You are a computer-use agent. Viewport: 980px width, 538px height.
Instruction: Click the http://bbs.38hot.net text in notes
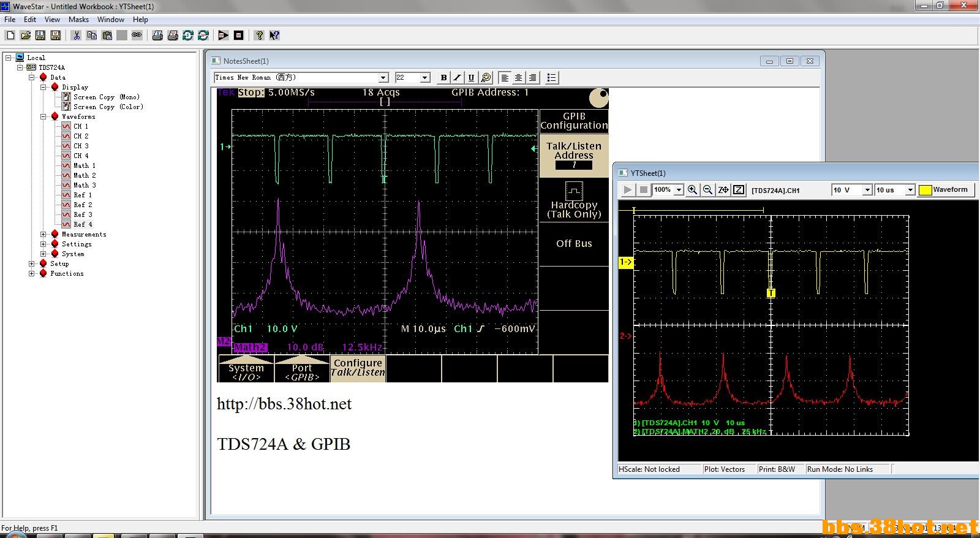[x=284, y=404]
